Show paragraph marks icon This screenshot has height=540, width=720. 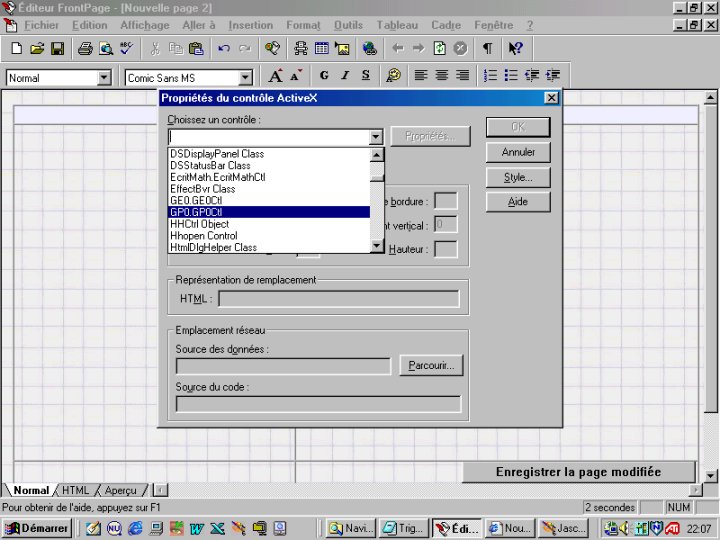coord(488,48)
